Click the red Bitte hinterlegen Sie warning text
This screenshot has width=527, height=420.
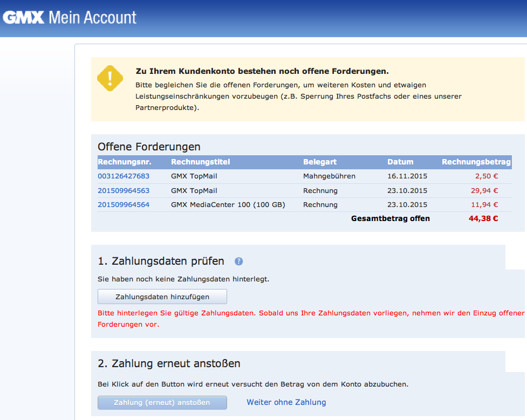pos(311,319)
